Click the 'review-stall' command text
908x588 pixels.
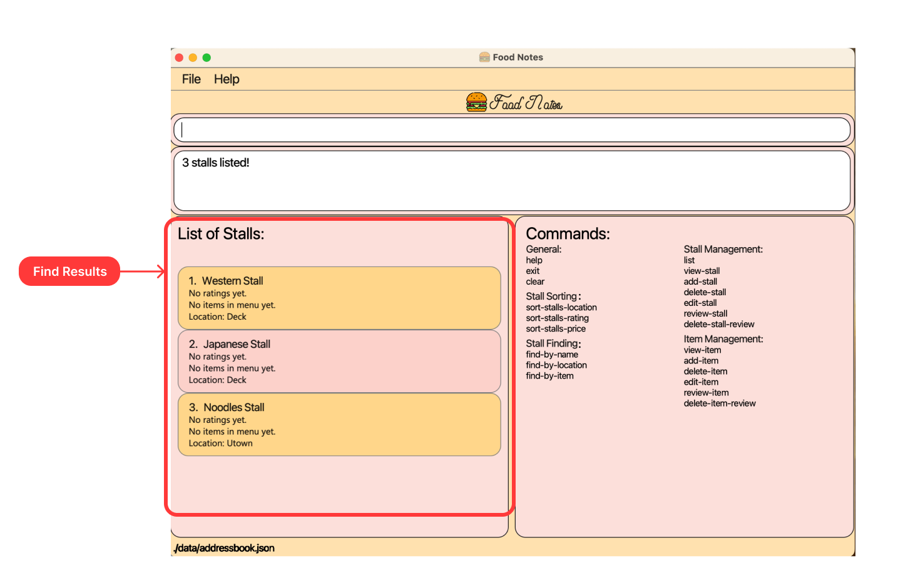pos(705,313)
